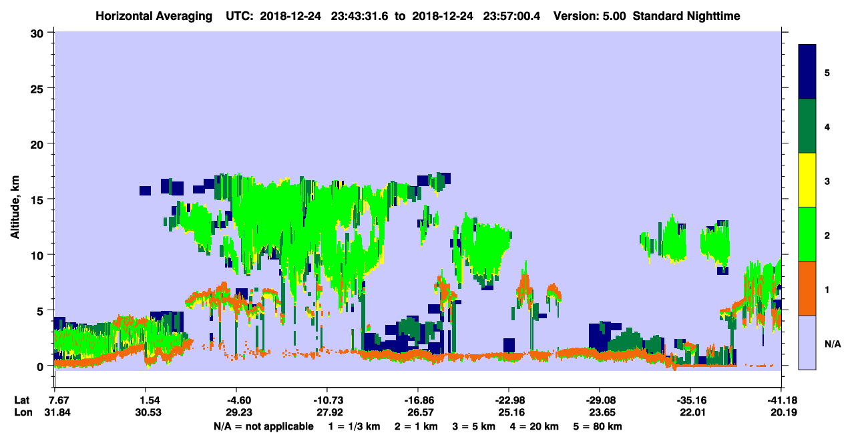
Task: Click the orange colorbar segment labeled 1
Action: (x=807, y=288)
